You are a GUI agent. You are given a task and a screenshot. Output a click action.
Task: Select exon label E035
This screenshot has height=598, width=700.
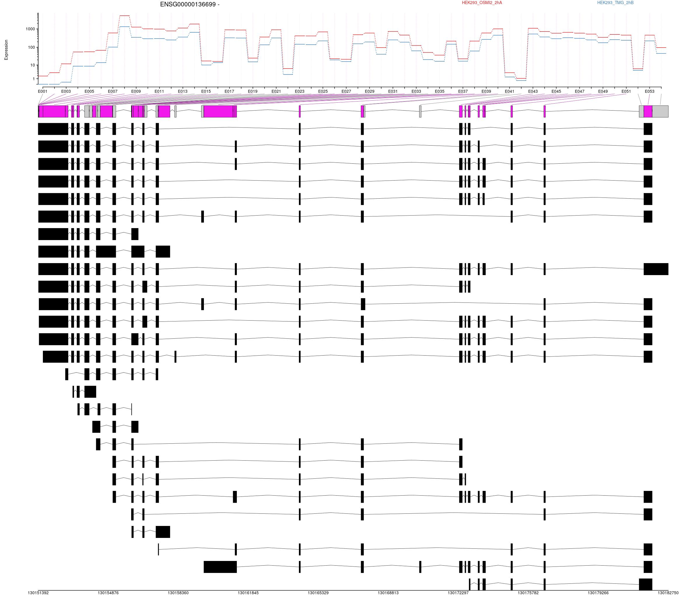[439, 91]
